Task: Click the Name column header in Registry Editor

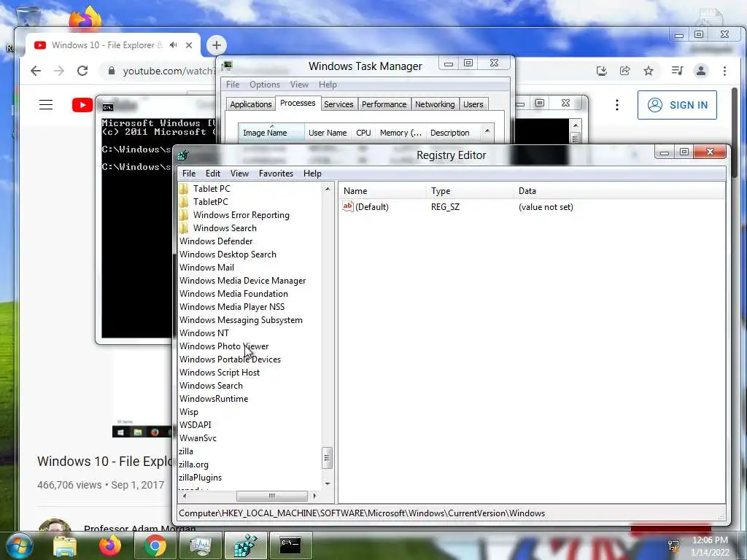Action: click(383, 191)
